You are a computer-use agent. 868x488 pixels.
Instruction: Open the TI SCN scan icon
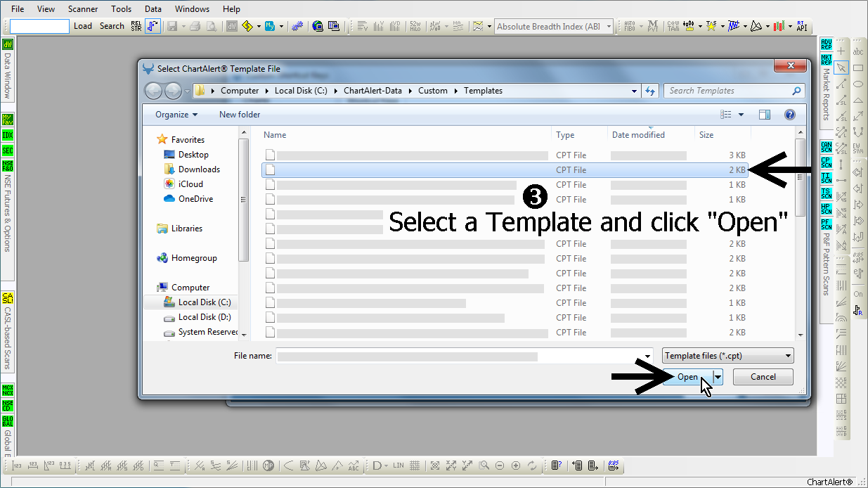pyautogui.click(x=826, y=178)
